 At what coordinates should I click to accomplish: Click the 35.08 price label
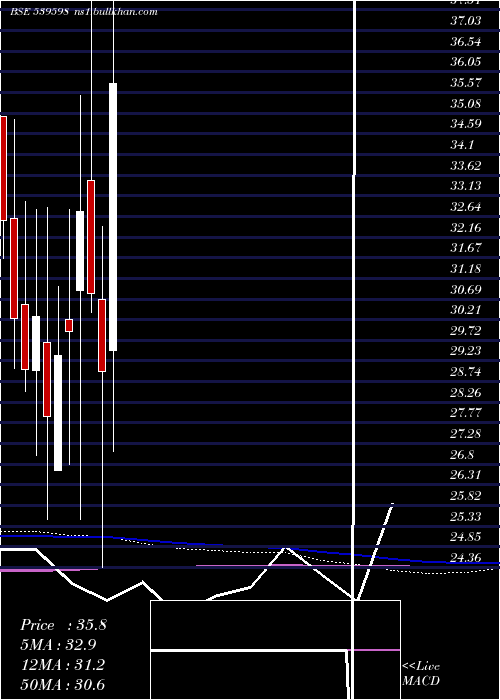pyautogui.click(x=466, y=103)
